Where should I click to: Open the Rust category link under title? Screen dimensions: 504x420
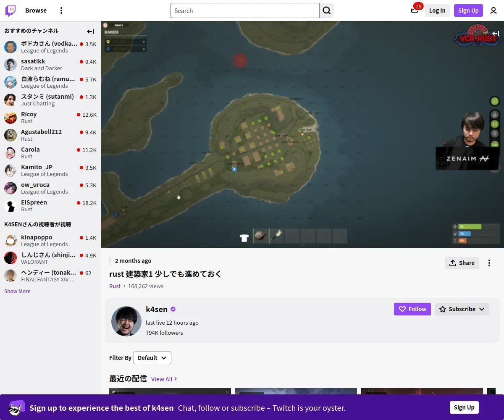(115, 286)
